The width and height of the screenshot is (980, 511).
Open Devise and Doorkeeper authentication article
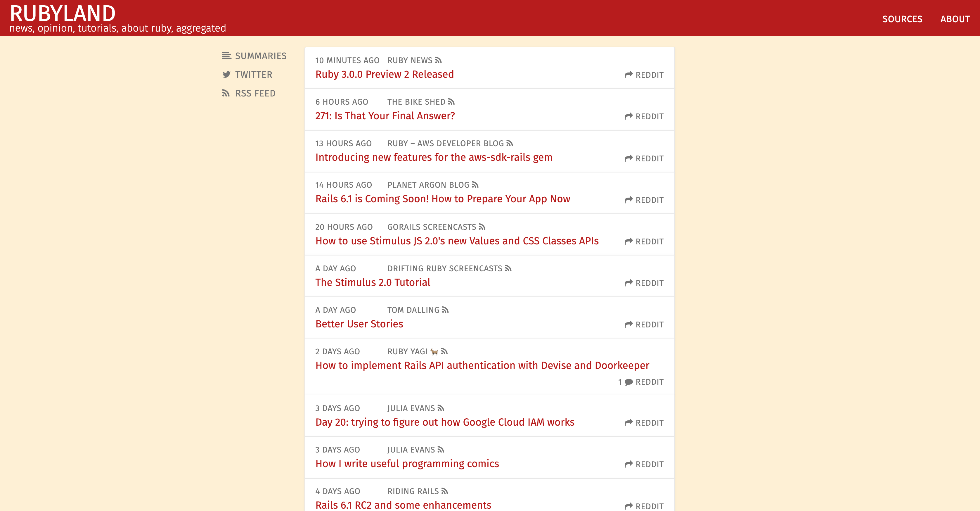482,365
